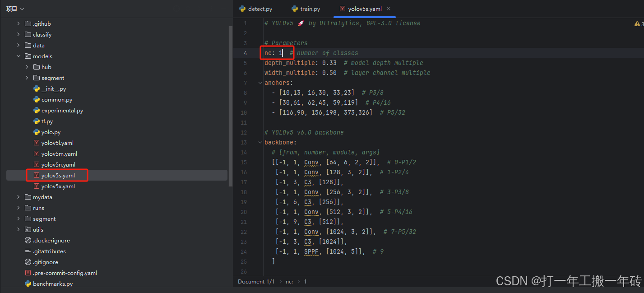Click the breadcrumb value 1

point(305,281)
